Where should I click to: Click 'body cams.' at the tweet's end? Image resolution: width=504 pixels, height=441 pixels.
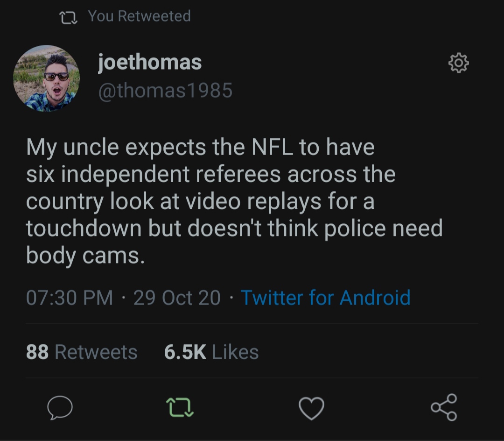coord(85,255)
